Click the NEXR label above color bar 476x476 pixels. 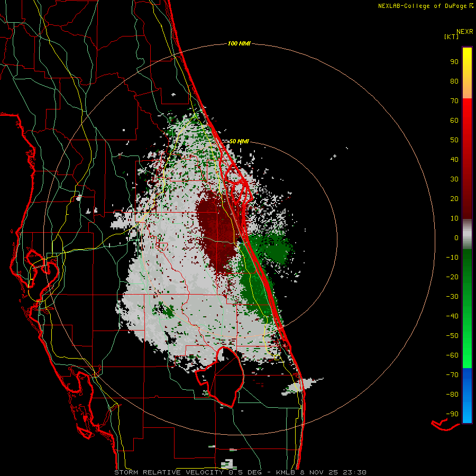tap(465, 31)
